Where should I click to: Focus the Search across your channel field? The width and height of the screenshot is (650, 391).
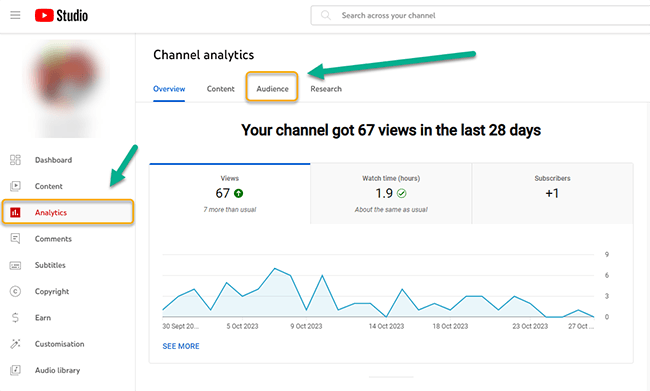coord(481,16)
